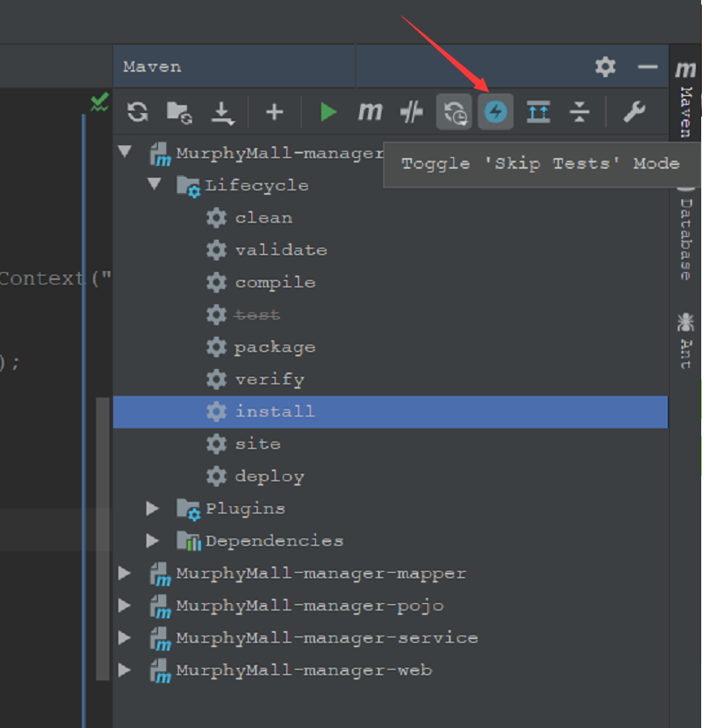Show dependencies diagram icon

point(538,112)
